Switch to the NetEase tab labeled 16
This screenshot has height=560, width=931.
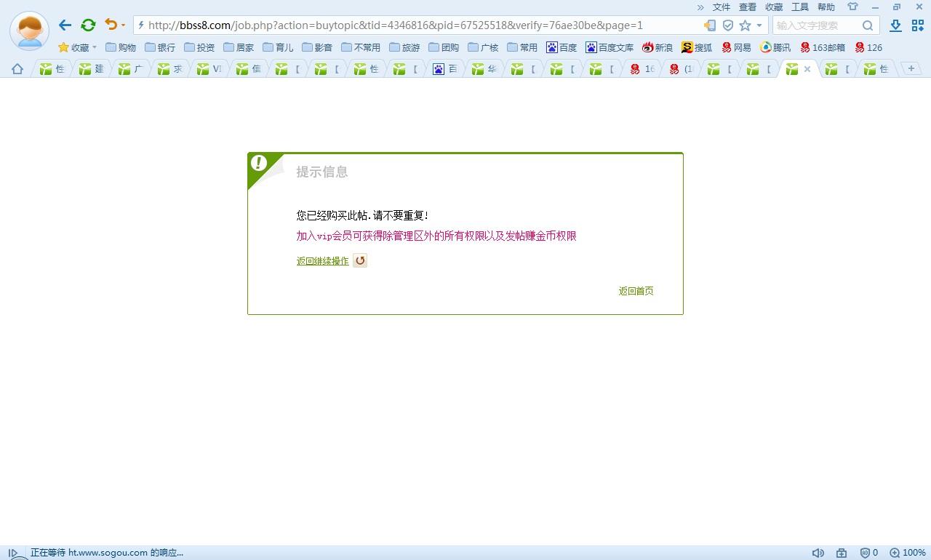click(x=642, y=69)
